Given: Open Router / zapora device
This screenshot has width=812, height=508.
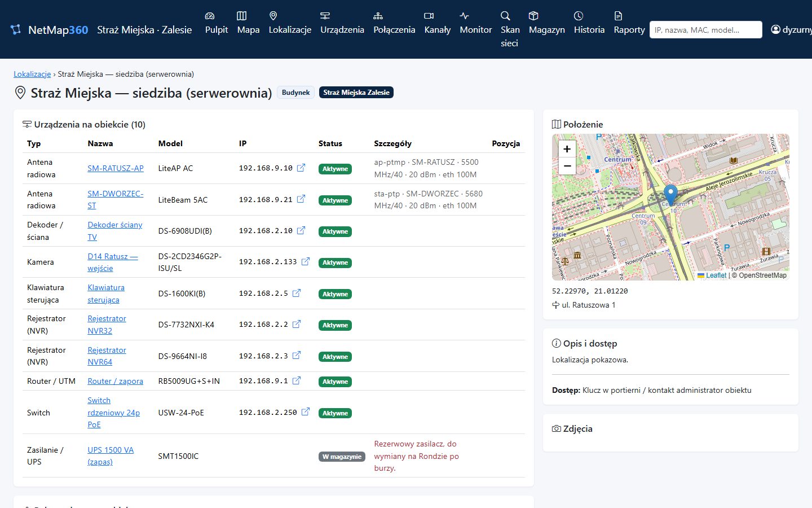Looking at the screenshot, I should 115,381.
